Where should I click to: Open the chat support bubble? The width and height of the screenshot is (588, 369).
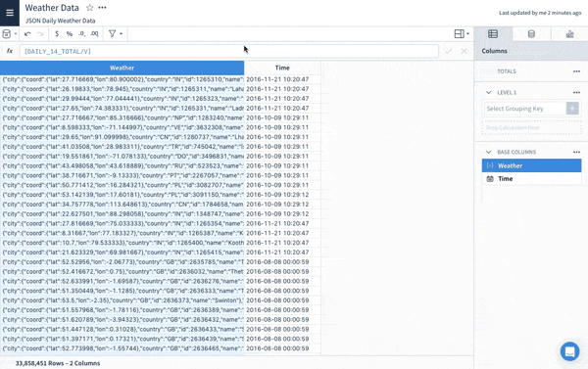tap(569, 351)
